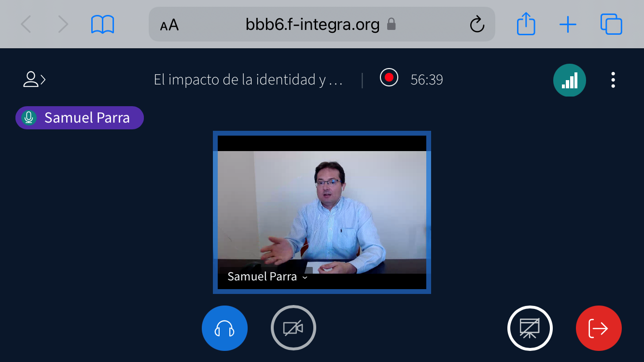Open the three-dot options menu
This screenshot has width=644, height=362.
pos(613,80)
